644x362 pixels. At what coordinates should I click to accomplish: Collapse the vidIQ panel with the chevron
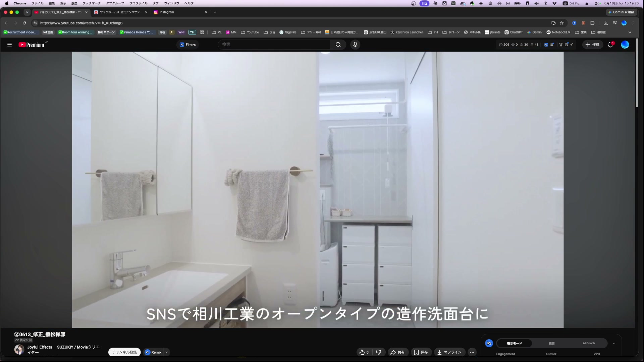click(x=614, y=344)
